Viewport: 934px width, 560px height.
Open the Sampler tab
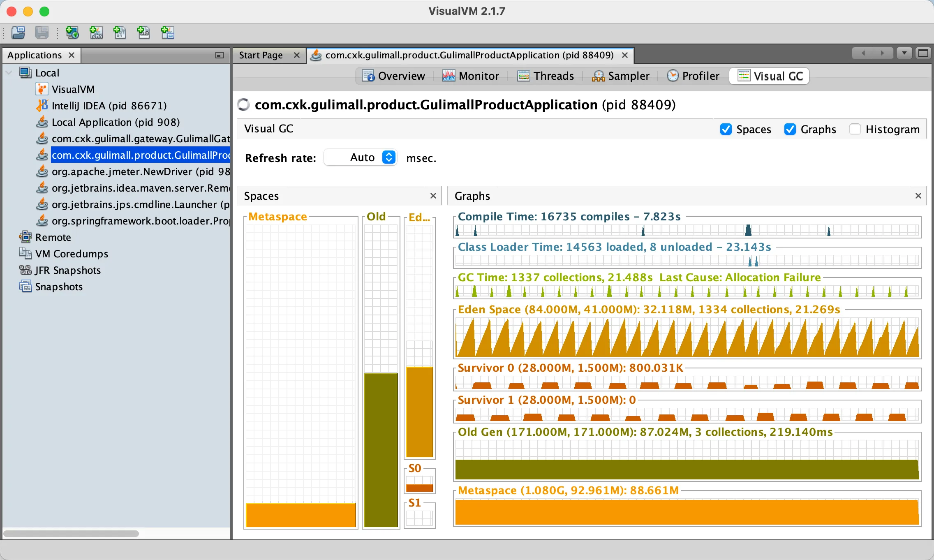[x=621, y=76]
